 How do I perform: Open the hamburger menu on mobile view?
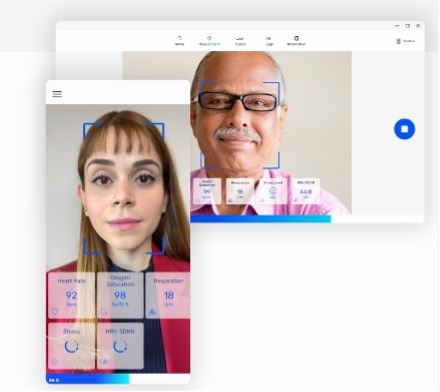pyautogui.click(x=57, y=94)
